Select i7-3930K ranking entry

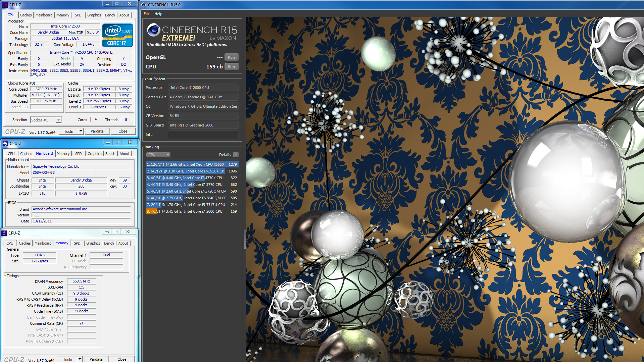(x=192, y=171)
